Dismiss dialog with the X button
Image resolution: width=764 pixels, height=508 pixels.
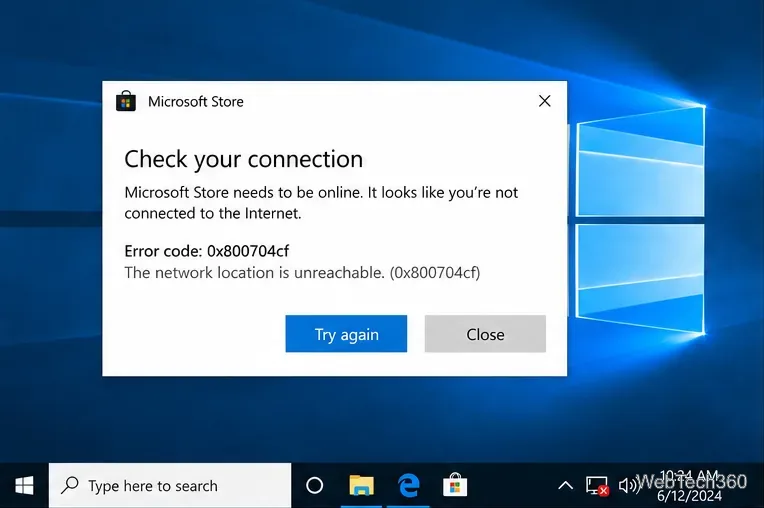coord(544,101)
